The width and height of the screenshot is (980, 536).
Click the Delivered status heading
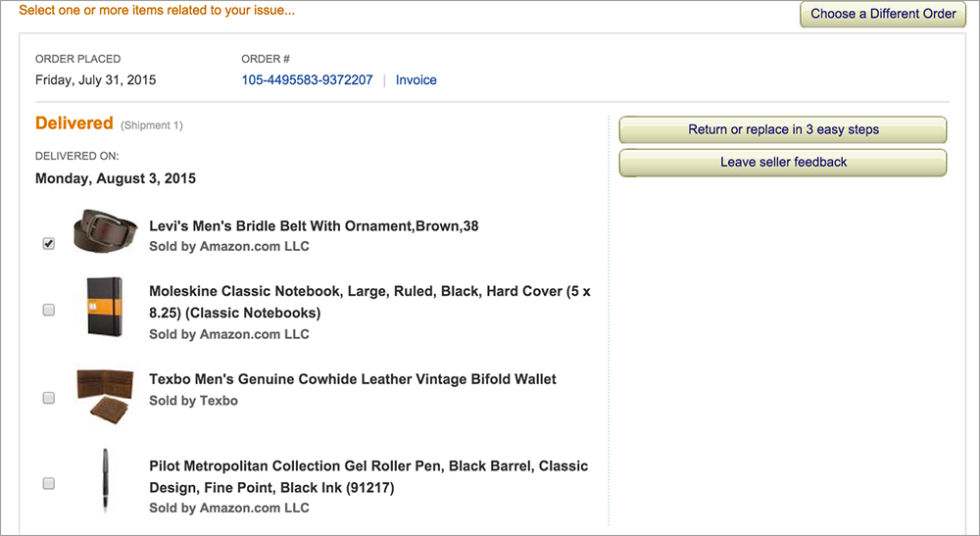pyautogui.click(x=74, y=123)
